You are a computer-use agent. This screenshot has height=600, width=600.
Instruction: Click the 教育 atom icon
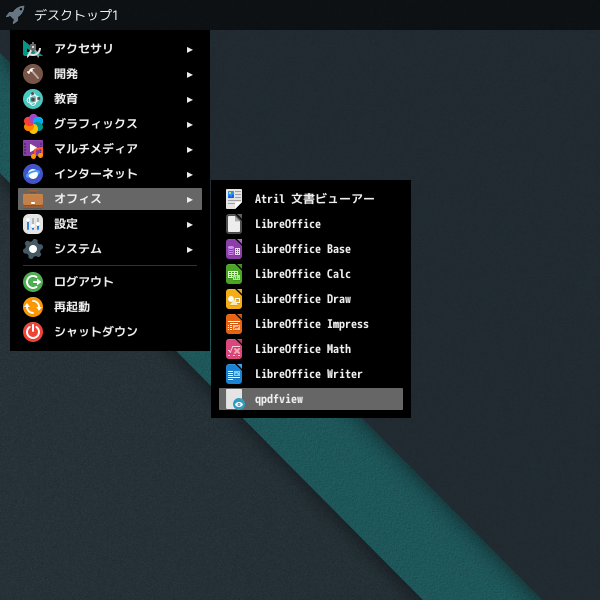[33, 99]
